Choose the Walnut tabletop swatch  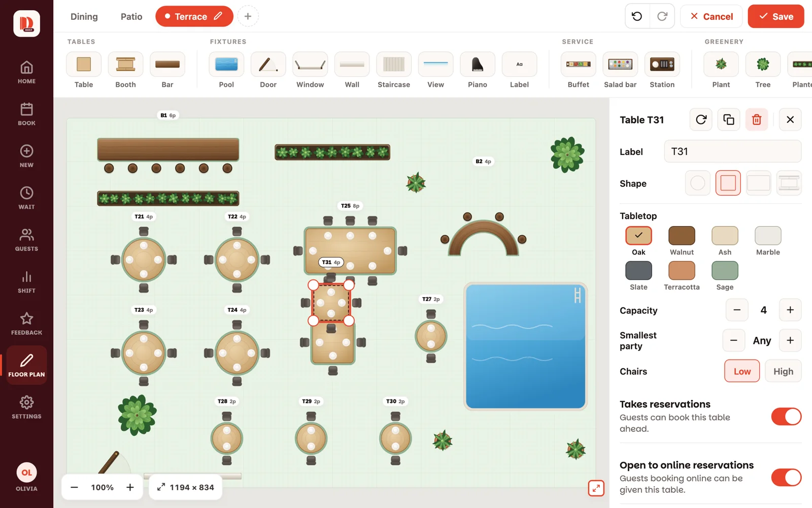(x=682, y=236)
